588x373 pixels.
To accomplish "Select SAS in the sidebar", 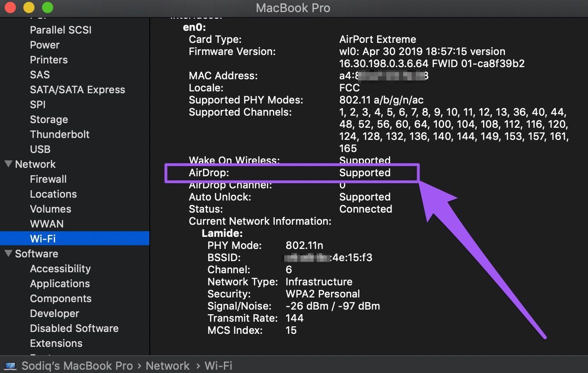I will 40,75.
